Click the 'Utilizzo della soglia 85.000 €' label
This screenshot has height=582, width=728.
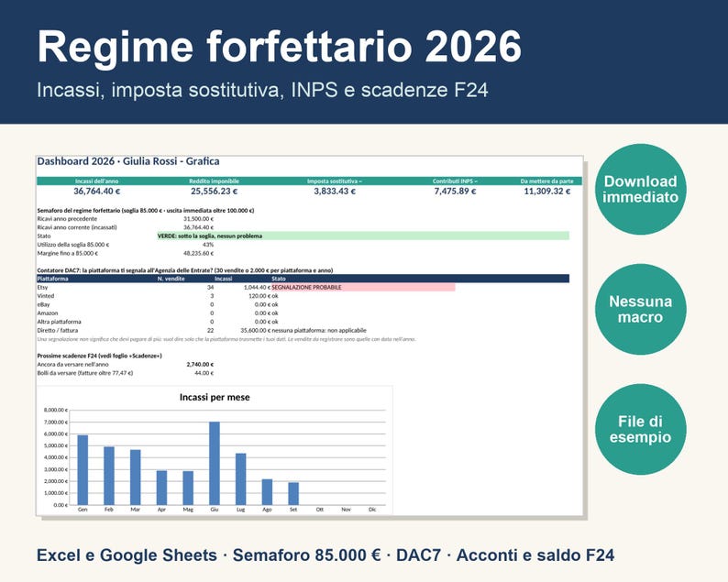coord(73,245)
